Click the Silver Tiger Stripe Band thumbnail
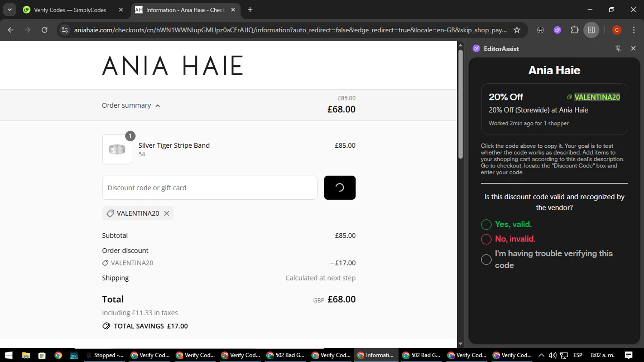This screenshot has height=362, width=644. pos(117,149)
